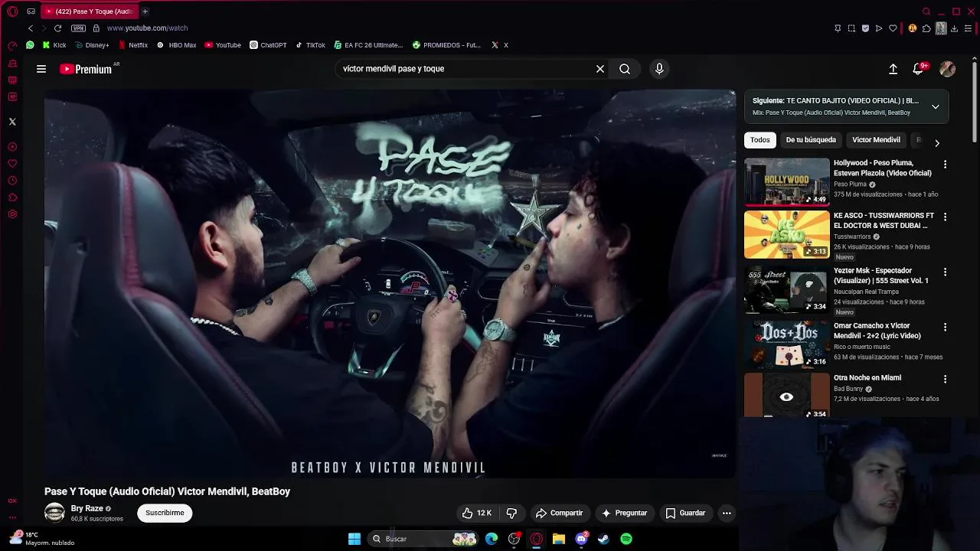
Task: Show more filter chips with arrow
Action: (937, 143)
